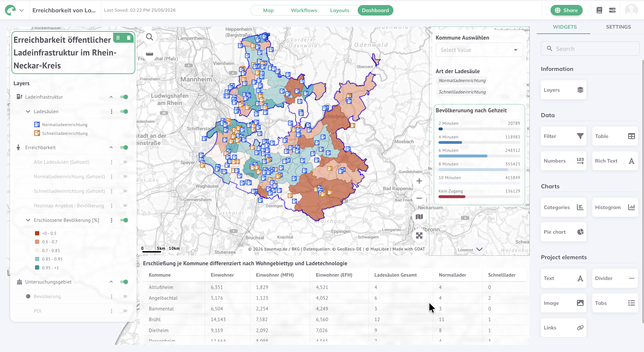Add a Histogram chart widget
Image resolution: width=644 pixels, height=352 pixels.
coord(615,207)
